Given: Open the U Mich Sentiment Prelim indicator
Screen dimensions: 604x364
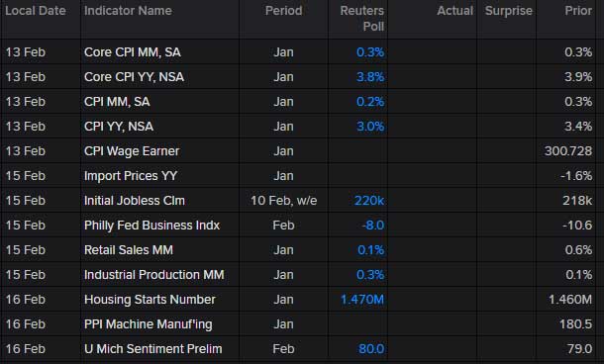Looking at the screenshot, I should point(152,349).
